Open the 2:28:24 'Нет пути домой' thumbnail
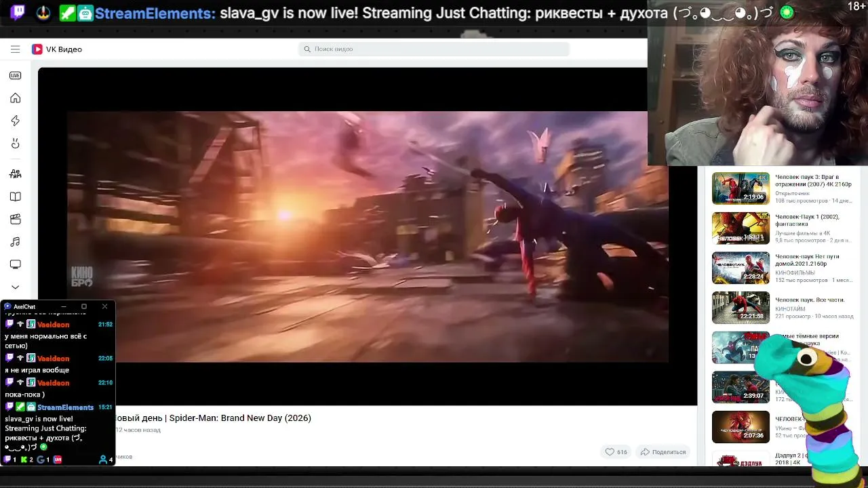 pyautogui.click(x=741, y=268)
